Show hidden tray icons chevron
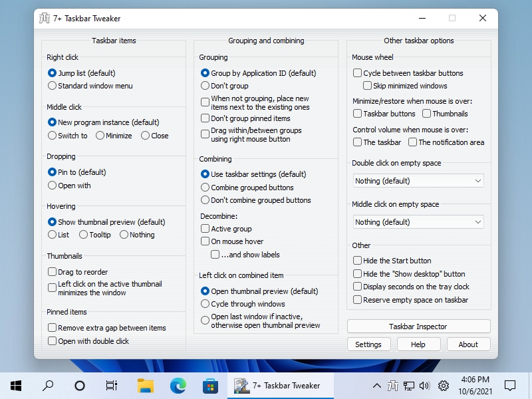532x399 pixels. tap(376, 386)
